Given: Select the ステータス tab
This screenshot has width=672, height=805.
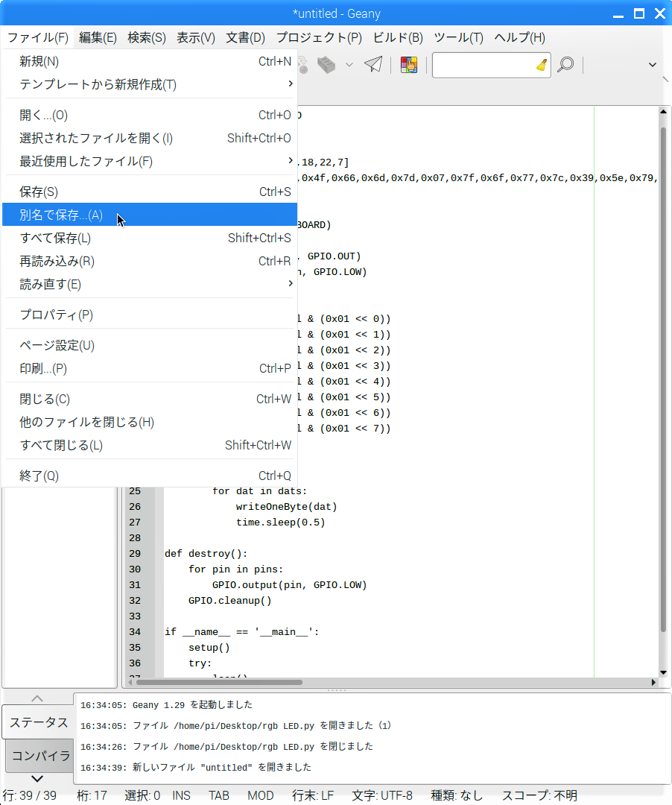Looking at the screenshot, I should tap(39, 722).
